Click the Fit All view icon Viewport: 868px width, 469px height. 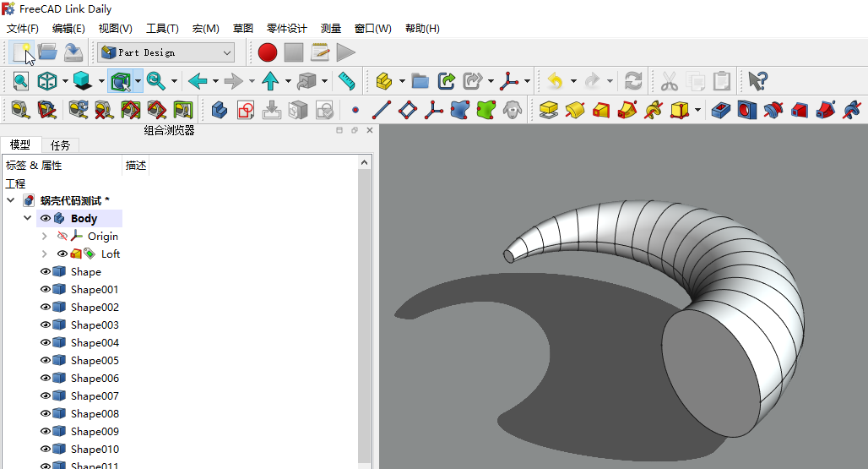click(x=20, y=81)
